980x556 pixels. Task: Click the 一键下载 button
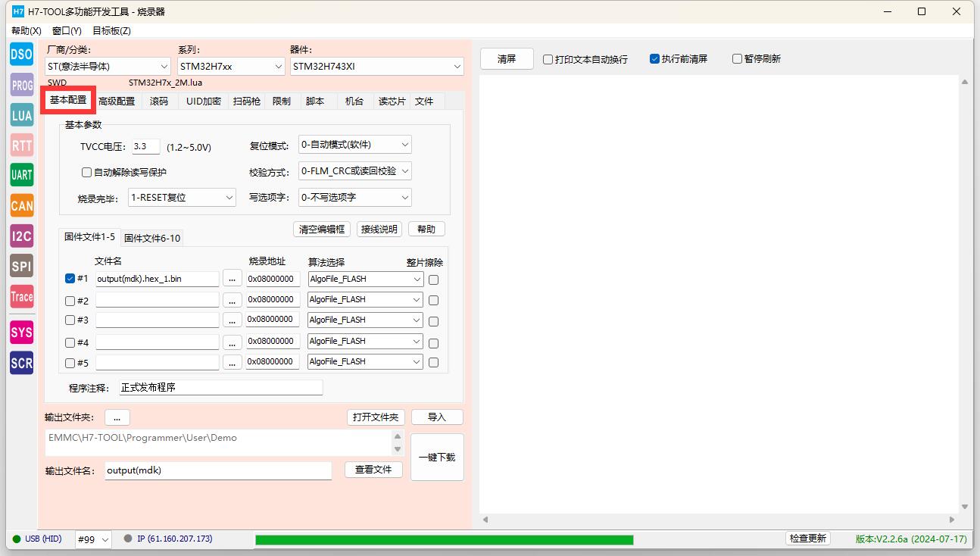click(437, 457)
